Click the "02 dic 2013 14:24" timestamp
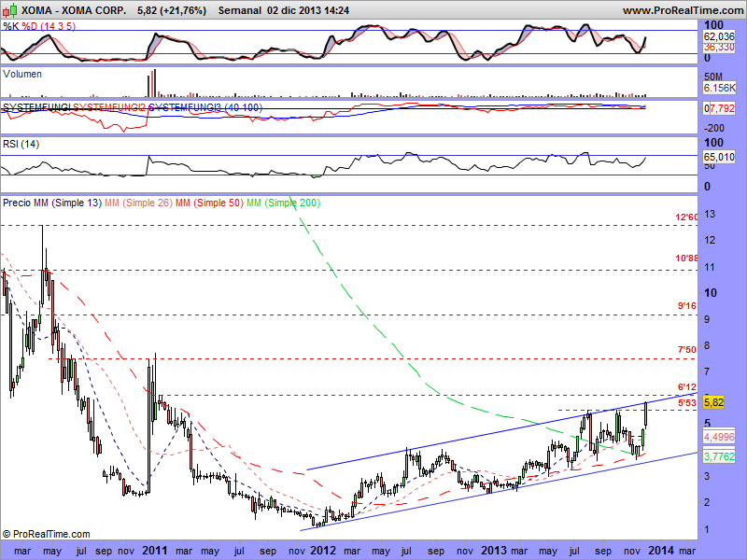 tap(308, 10)
